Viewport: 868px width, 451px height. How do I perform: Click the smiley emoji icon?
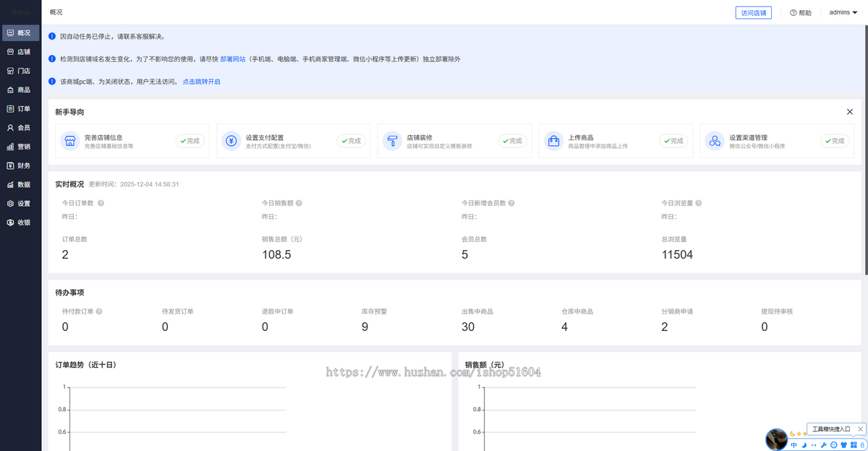point(833,445)
